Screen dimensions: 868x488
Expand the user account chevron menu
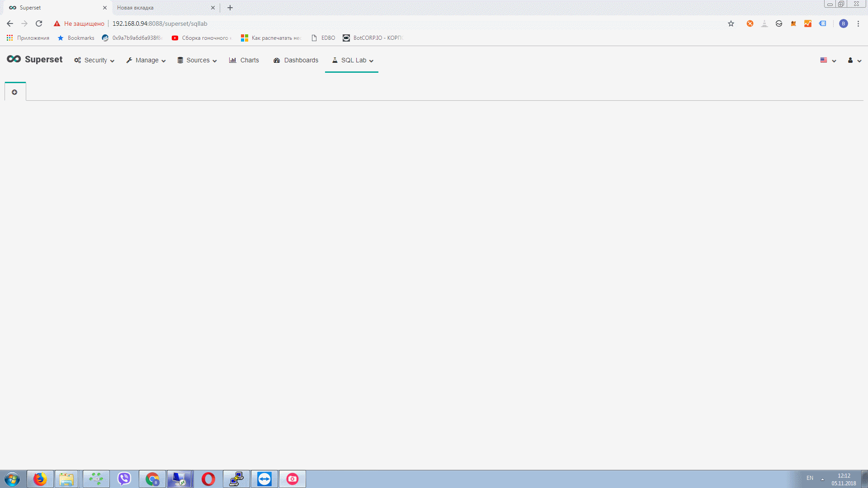click(x=860, y=61)
